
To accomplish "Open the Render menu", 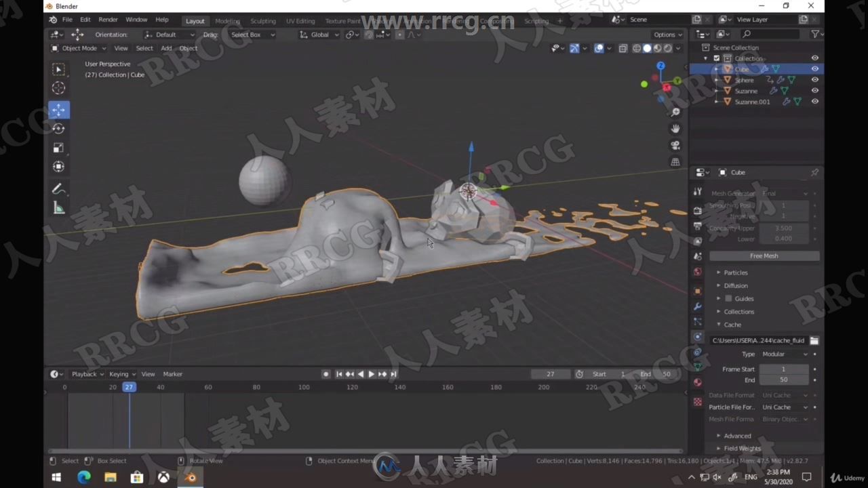I will 108,20.
